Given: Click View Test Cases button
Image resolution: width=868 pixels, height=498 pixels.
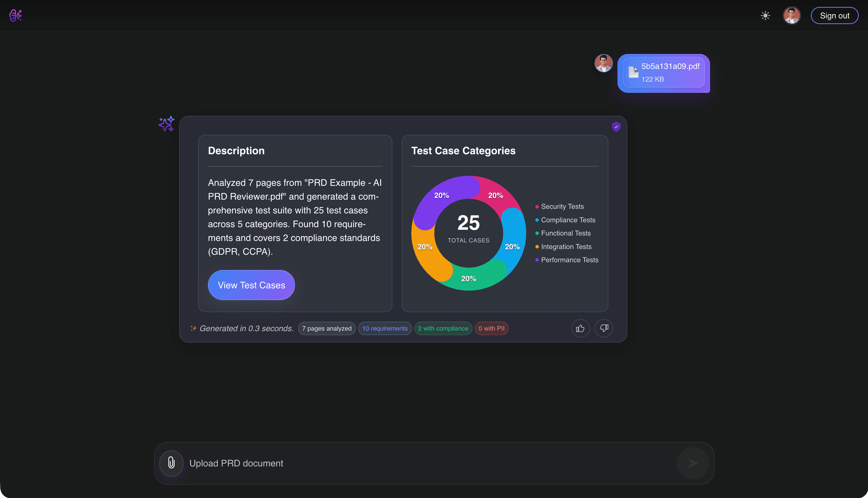Looking at the screenshot, I should click(x=251, y=285).
